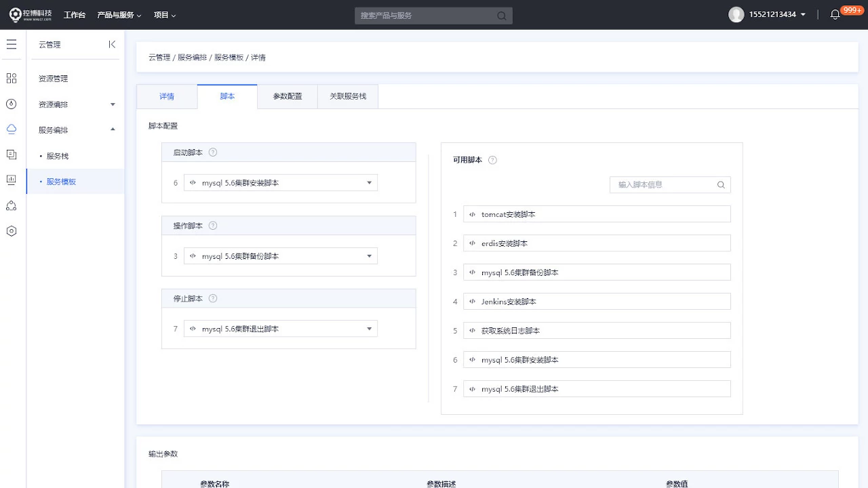Select Jenkins安装脚本 from available scripts

point(597,302)
